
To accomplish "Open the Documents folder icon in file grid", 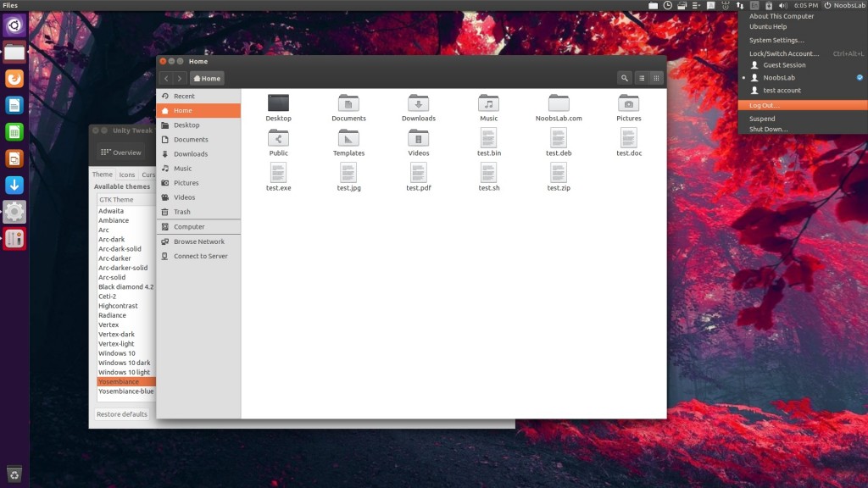I will [x=348, y=103].
